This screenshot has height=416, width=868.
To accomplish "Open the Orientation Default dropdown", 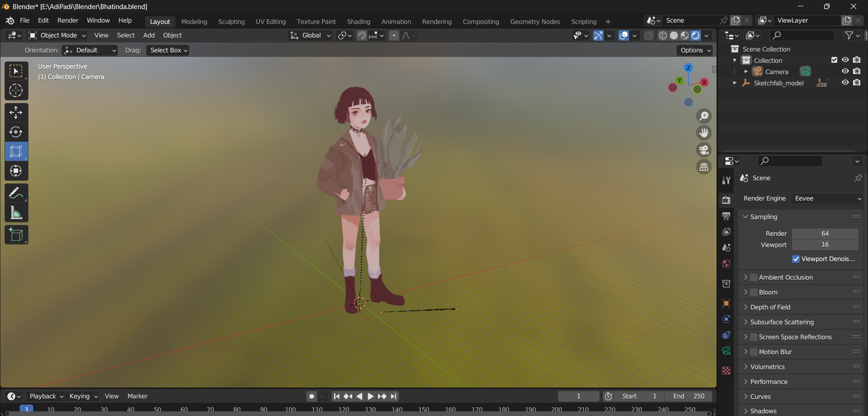I will [x=90, y=50].
